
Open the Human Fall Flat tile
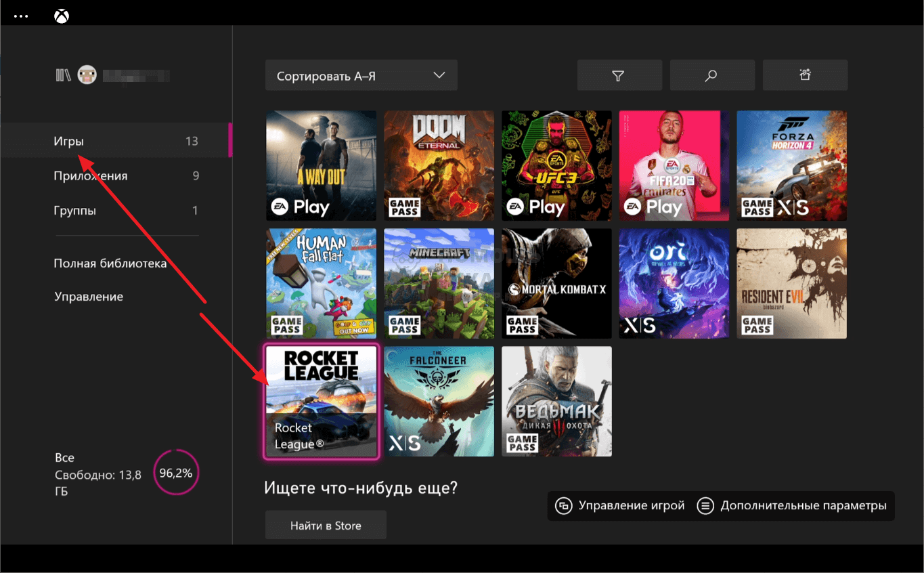[321, 284]
